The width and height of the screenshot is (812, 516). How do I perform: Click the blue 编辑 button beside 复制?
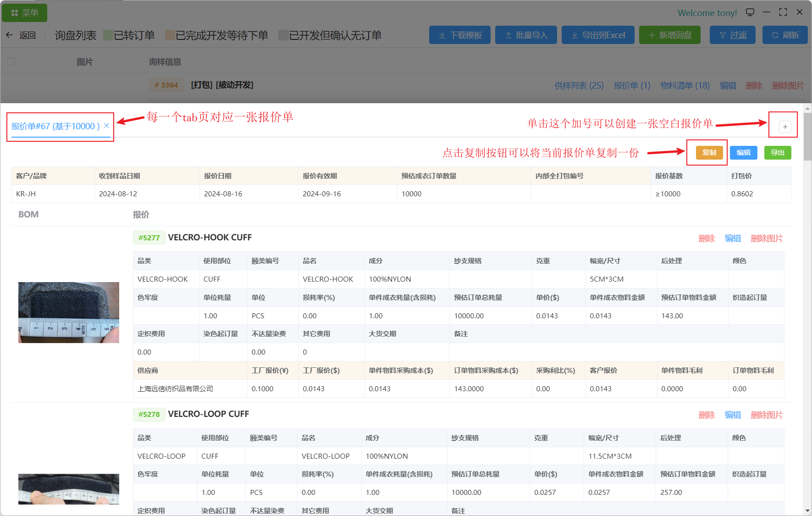click(x=743, y=153)
